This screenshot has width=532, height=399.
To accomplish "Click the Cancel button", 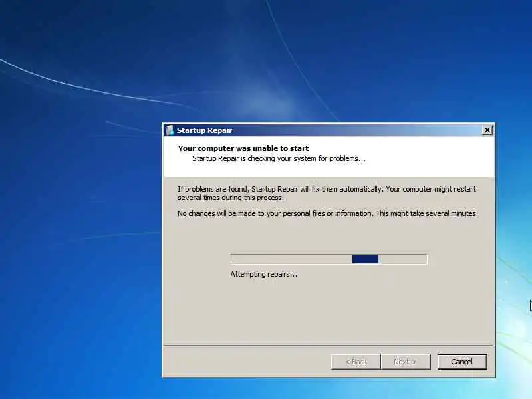I will pyautogui.click(x=462, y=362).
